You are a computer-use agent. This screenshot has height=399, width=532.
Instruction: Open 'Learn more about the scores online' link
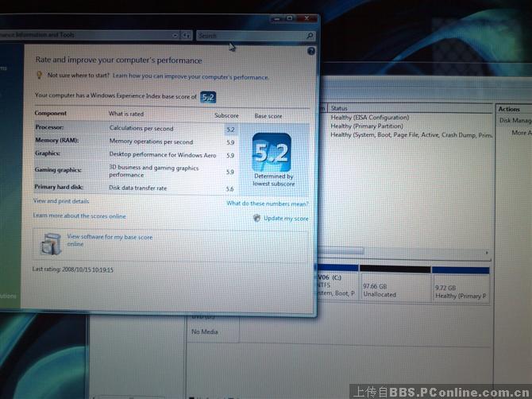(x=79, y=216)
